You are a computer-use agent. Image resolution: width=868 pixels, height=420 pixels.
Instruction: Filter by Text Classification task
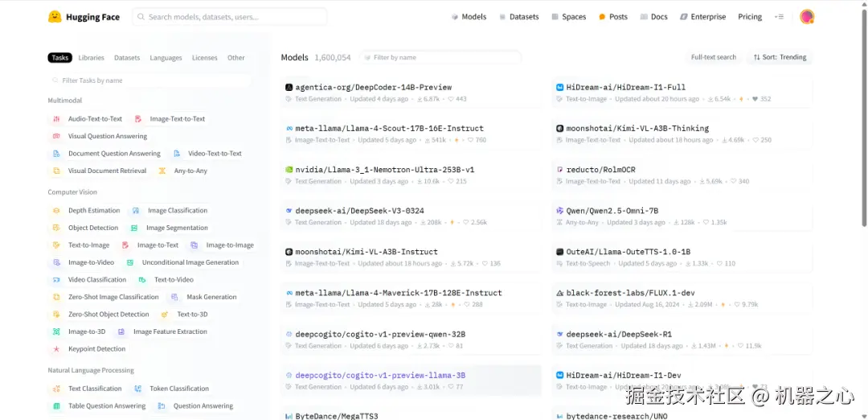point(88,389)
